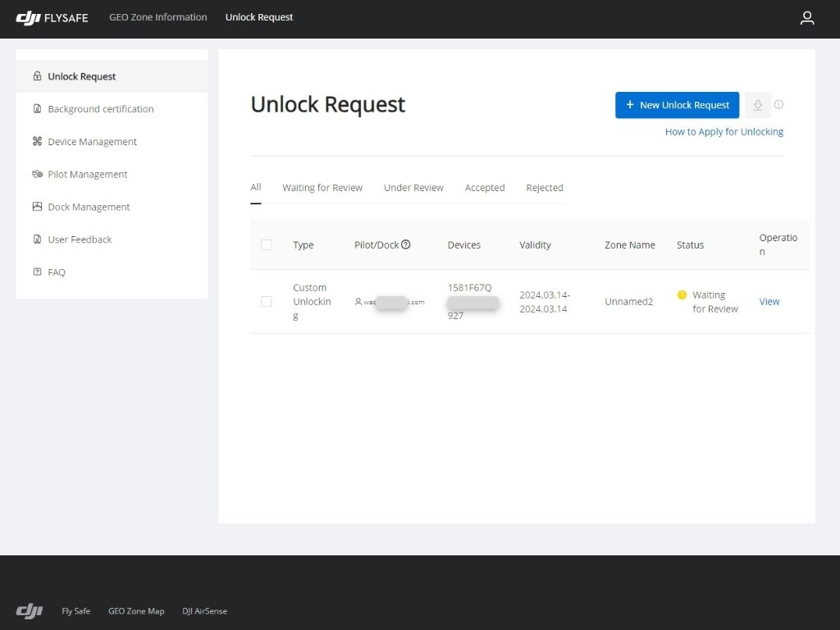Open Background certification in the sidebar
840x630 pixels.
100,109
